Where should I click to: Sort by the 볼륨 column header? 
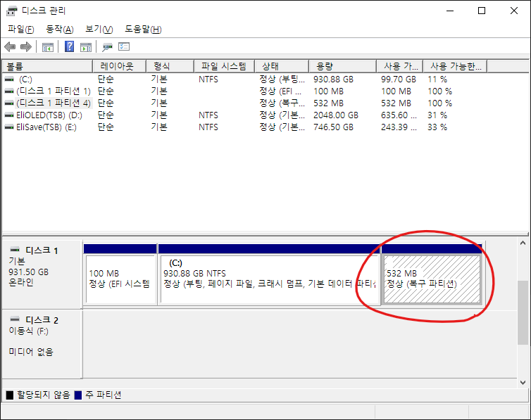click(x=47, y=66)
